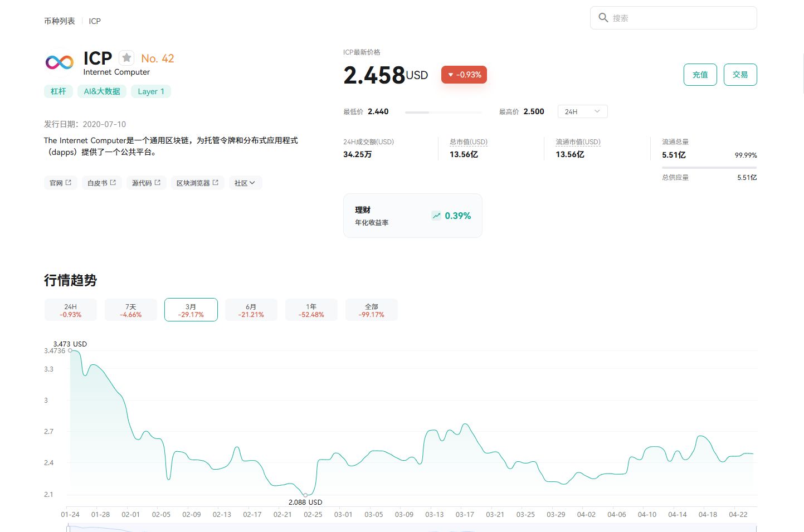This screenshot has width=804, height=532.
Task: Click the external link icon beside 白皮书
Action: point(113,182)
